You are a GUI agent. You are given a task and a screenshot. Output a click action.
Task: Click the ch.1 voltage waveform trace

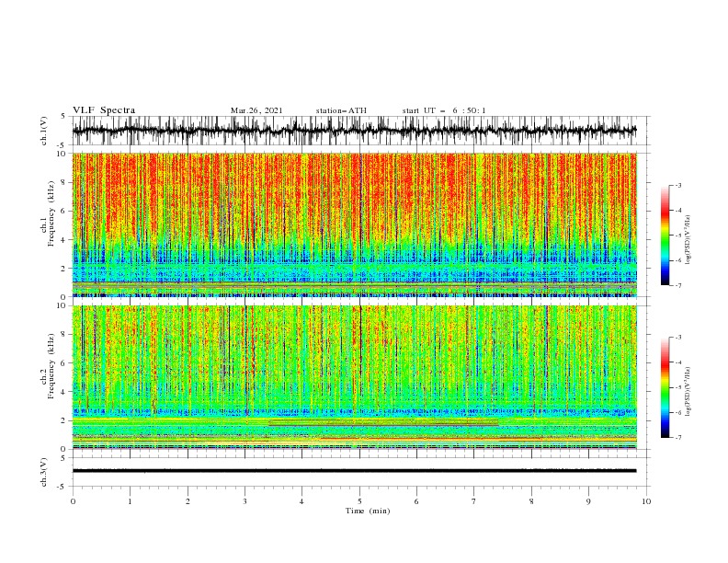354,131
